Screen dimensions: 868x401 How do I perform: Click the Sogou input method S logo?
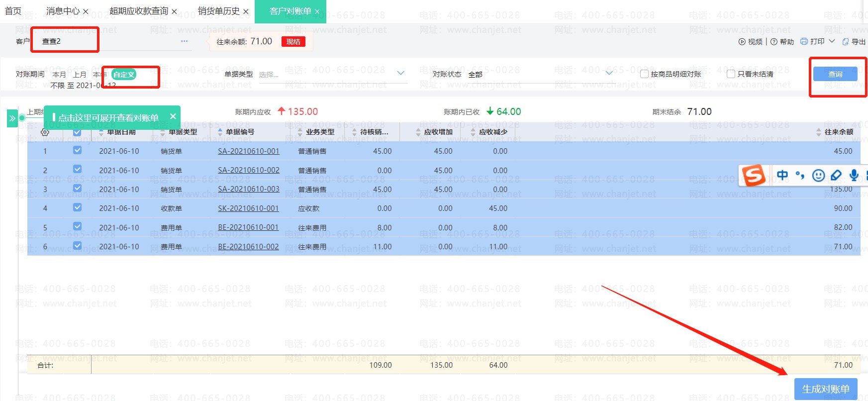pyautogui.click(x=754, y=176)
